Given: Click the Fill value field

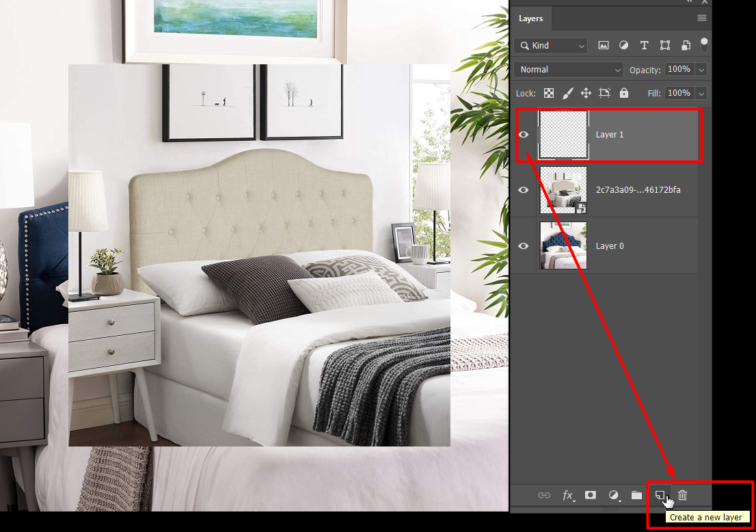Looking at the screenshot, I should click(679, 93).
